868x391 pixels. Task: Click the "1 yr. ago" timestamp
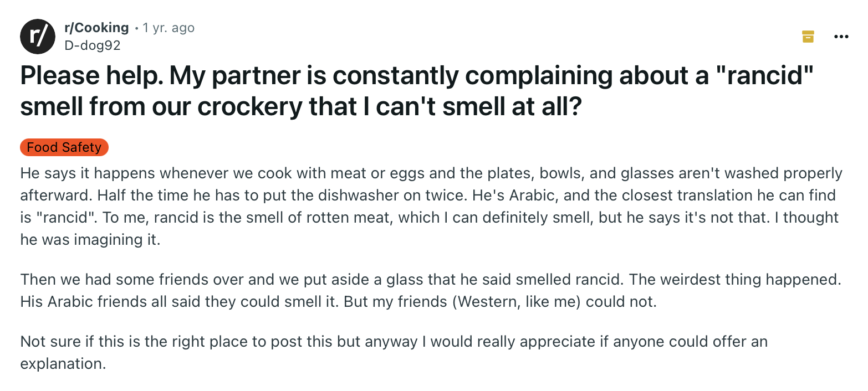pyautogui.click(x=169, y=28)
